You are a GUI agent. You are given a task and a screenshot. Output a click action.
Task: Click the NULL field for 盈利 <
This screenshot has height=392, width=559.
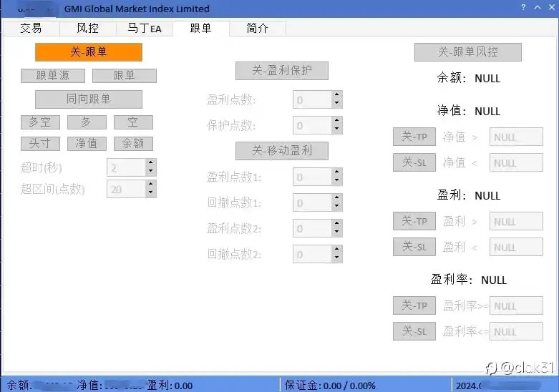(x=516, y=247)
